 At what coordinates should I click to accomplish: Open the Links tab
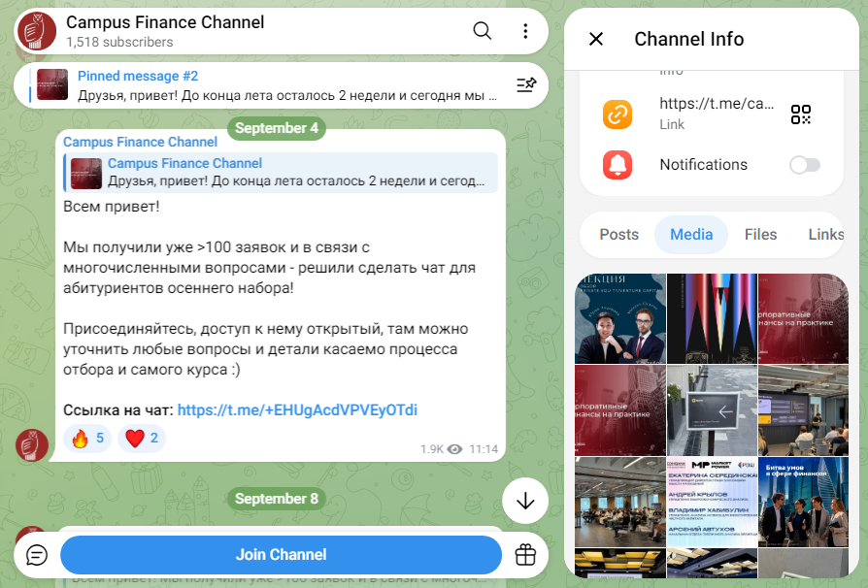(x=826, y=235)
